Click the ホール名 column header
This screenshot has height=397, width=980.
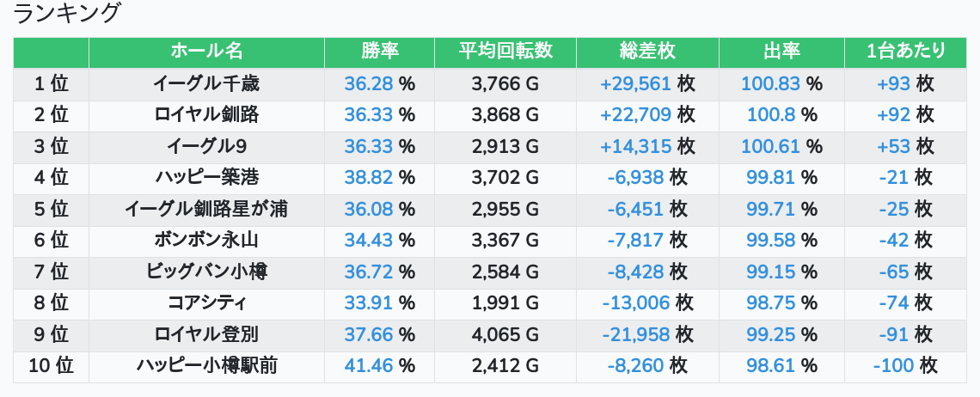(x=206, y=52)
